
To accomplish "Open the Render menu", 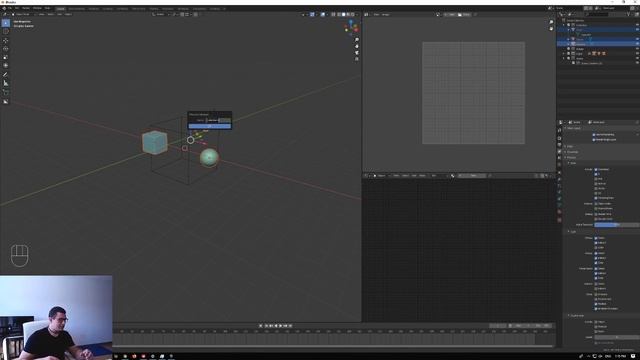I will (26, 8).
